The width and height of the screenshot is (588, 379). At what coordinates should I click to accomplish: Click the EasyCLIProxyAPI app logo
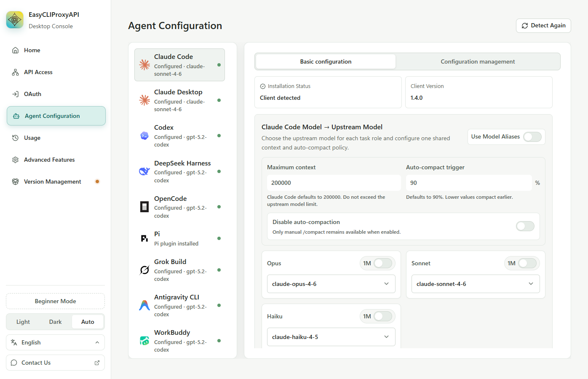15,20
